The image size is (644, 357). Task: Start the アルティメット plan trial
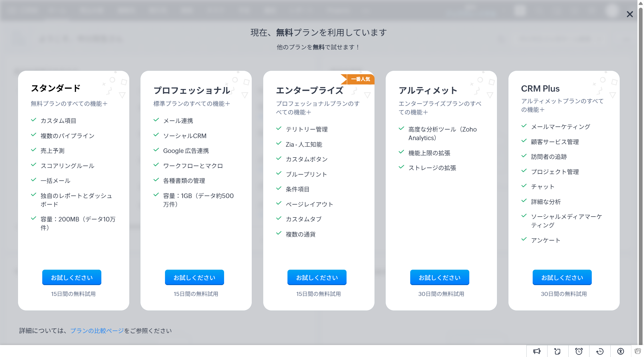[x=440, y=277]
